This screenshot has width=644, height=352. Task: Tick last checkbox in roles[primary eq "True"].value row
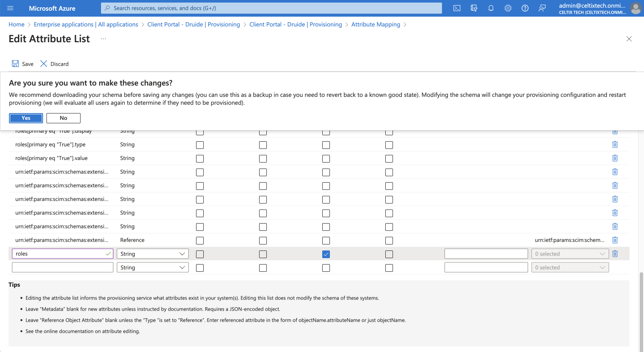click(389, 159)
